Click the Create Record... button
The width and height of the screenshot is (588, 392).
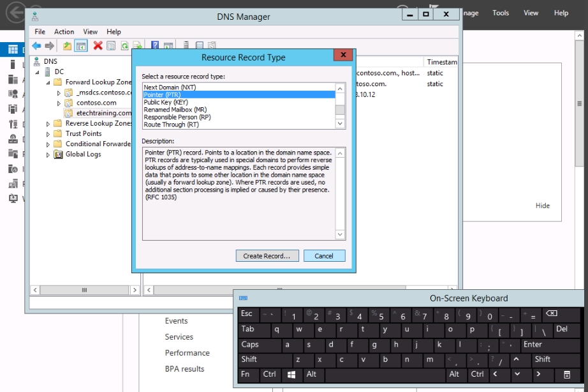267,256
